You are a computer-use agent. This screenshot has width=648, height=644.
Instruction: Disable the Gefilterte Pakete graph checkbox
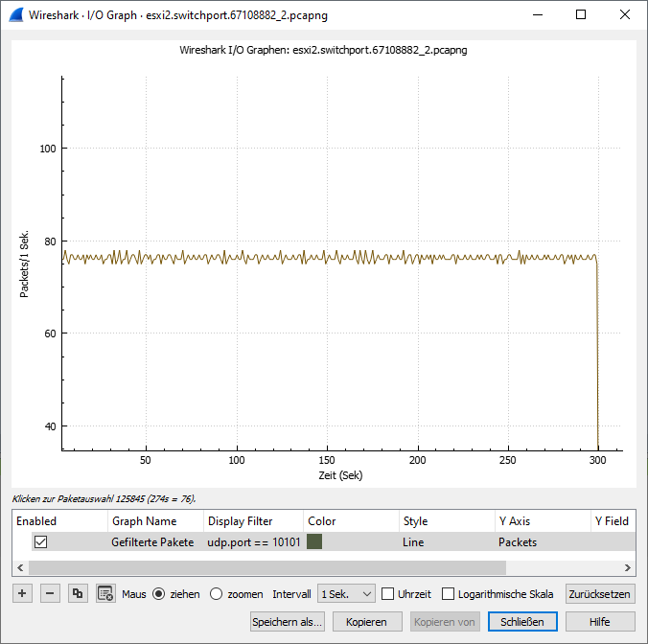point(40,542)
